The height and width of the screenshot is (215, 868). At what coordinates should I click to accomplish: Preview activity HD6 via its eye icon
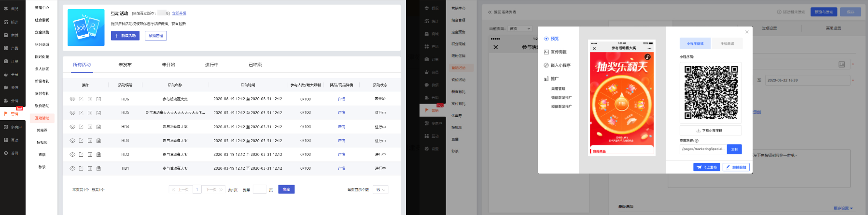[72, 99]
